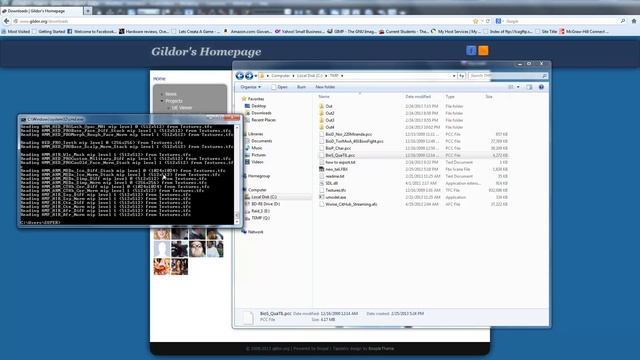Open Downloads in Explorer sidebar
This screenshot has height=360, width=640.
261,113
